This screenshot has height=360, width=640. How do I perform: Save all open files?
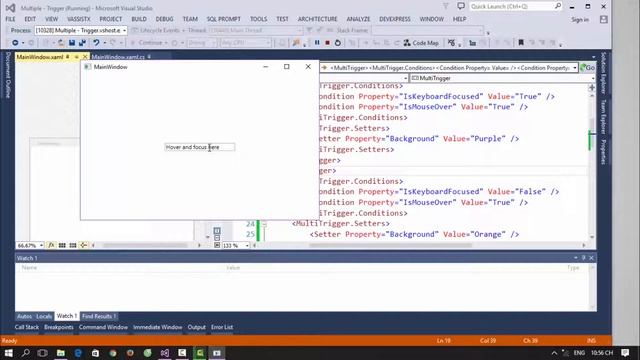[x=82, y=42]
